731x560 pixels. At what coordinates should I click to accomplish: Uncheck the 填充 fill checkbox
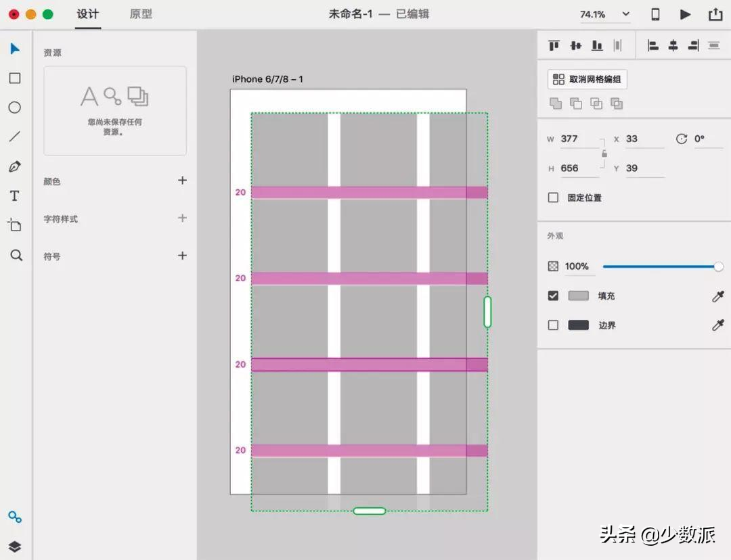coord(554,296)
